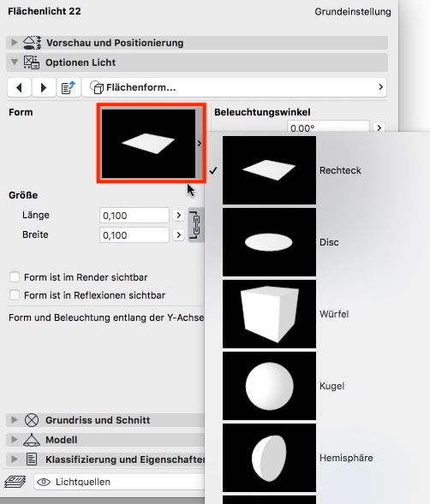The width and height of the screenshot is (430, 504).
Task: Click eye icon beside Lichtquellen layer
Action: (44, 482)
